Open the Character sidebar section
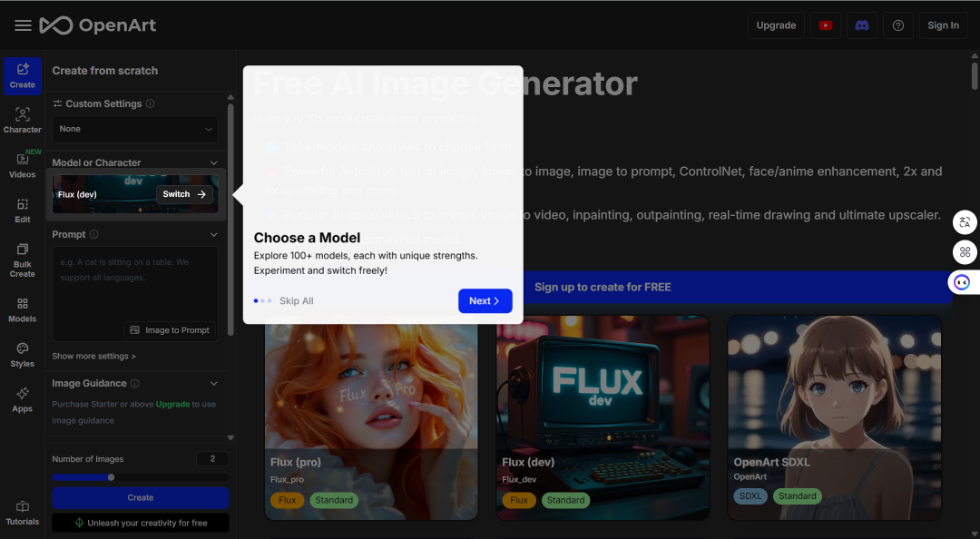This screenshot has height=539, width=980. tap(23, 120)
